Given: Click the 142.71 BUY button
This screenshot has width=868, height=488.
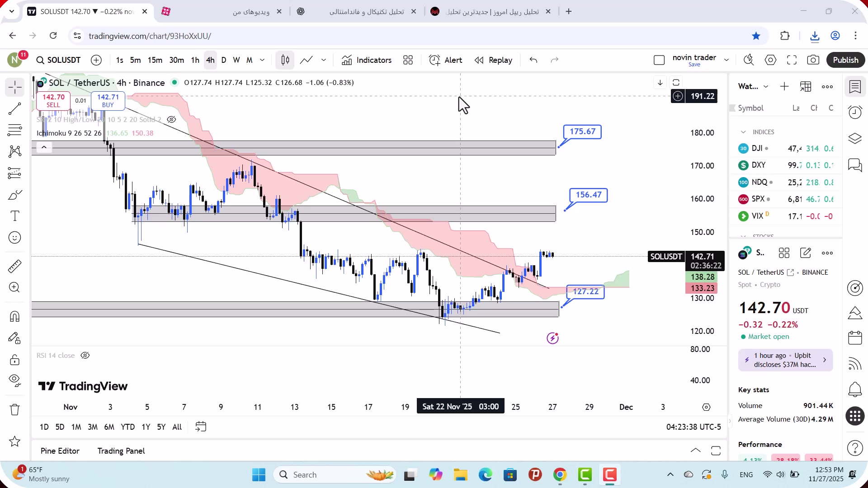Looking at the screenshot, I should [108, 101].
